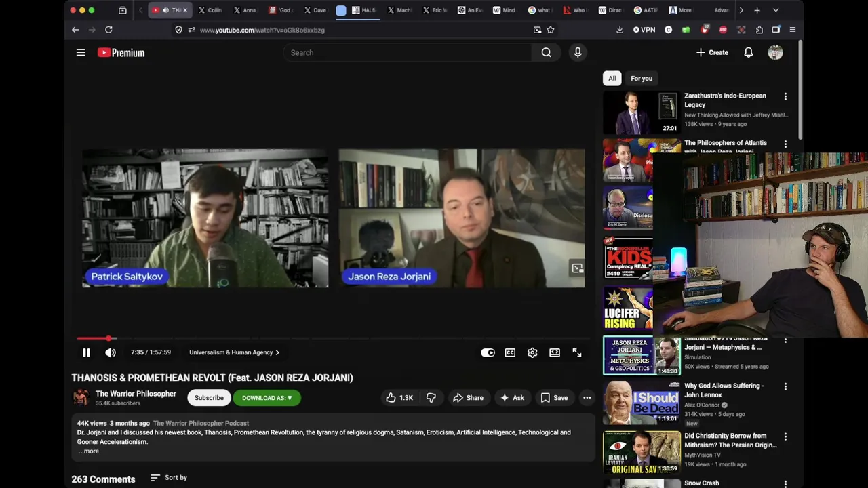The image size is (868, 488).
Task: Open the account avatar menu
Action: pyautogui.click(x=775, y=52)
